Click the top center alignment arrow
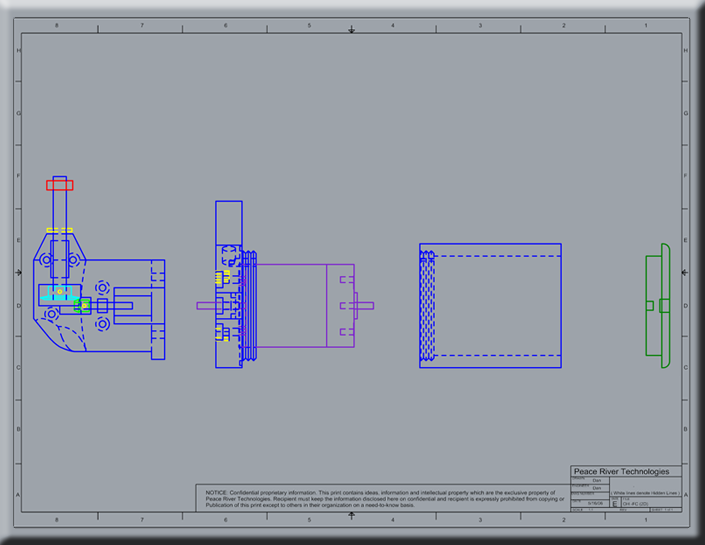This screenshot has width=705, height=545. (352, 30)
